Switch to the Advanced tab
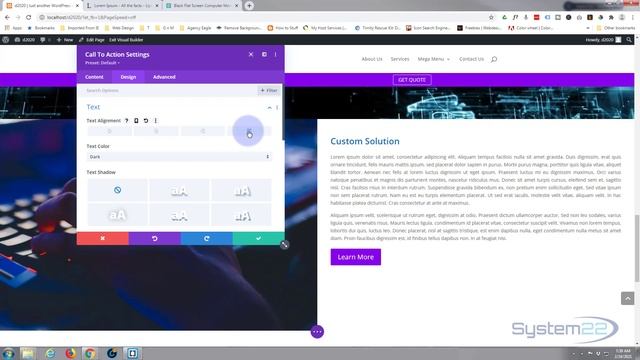The width and height of the screenshot is (640, 360). (164, 77)
